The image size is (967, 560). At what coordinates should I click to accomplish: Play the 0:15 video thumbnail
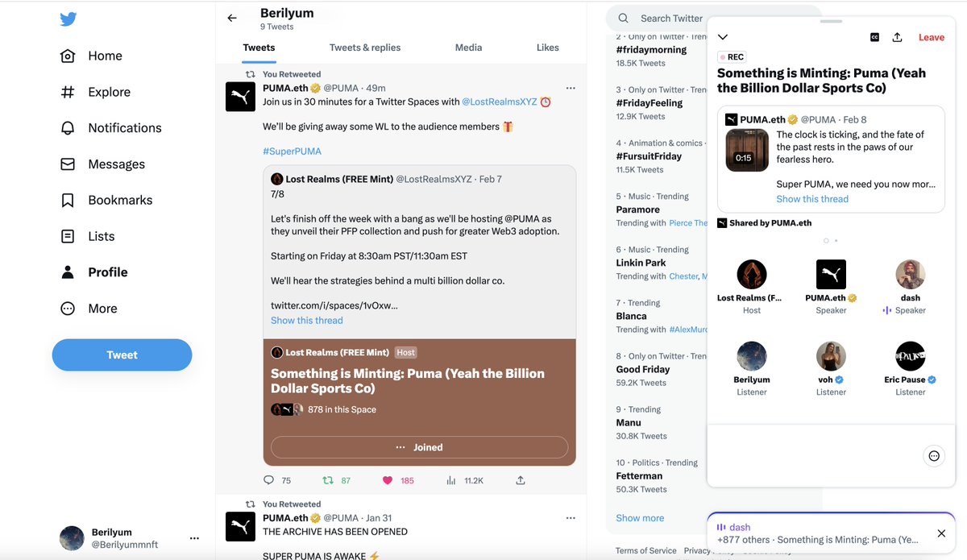tap(747, 151)
